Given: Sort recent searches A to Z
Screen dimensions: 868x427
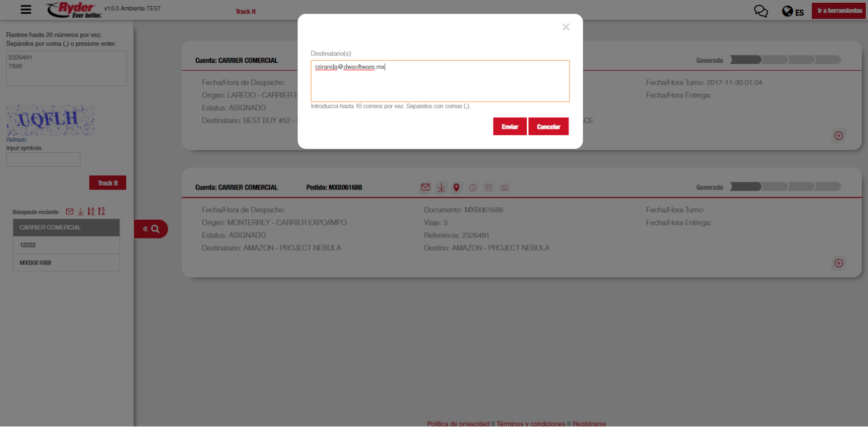Looking at the screenshot, I should pos(91,211).
